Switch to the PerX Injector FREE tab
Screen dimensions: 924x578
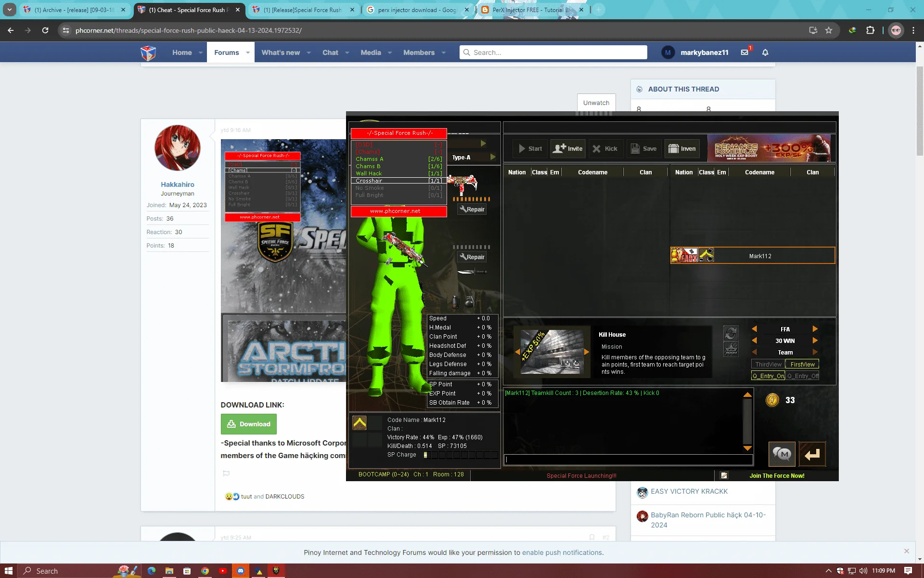pyautogui.click(x=532, y=10)
